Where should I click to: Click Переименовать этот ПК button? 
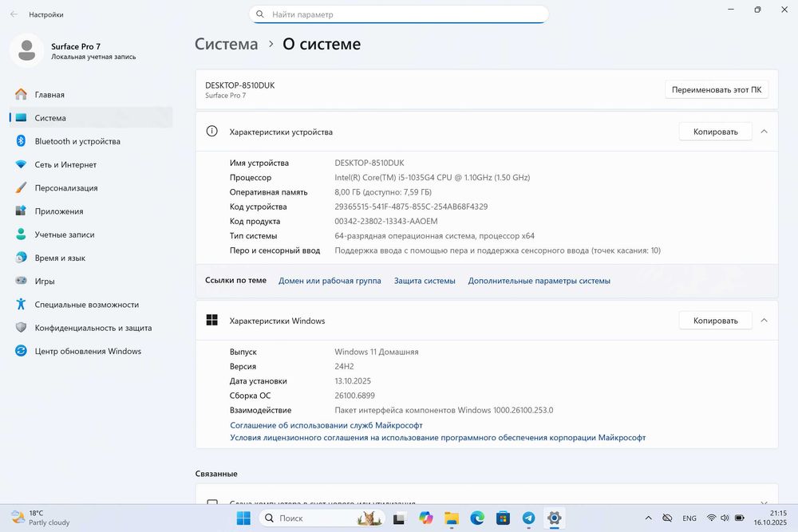pyautogui.click(x=717, y=89)
